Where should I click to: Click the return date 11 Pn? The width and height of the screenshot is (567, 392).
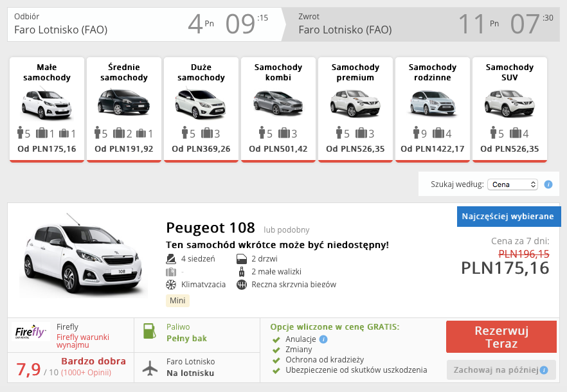(479, 24)
